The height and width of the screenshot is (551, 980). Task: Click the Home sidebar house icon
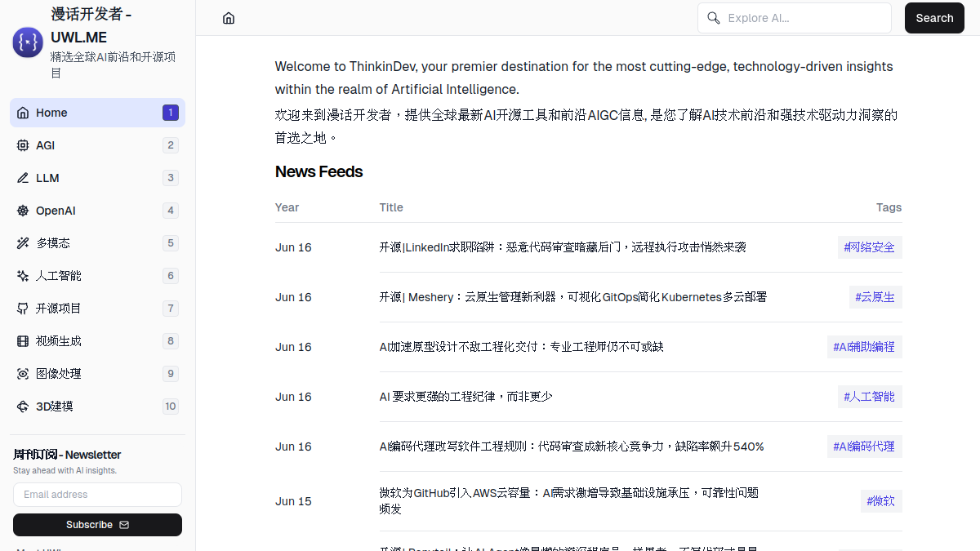[23, 113]
